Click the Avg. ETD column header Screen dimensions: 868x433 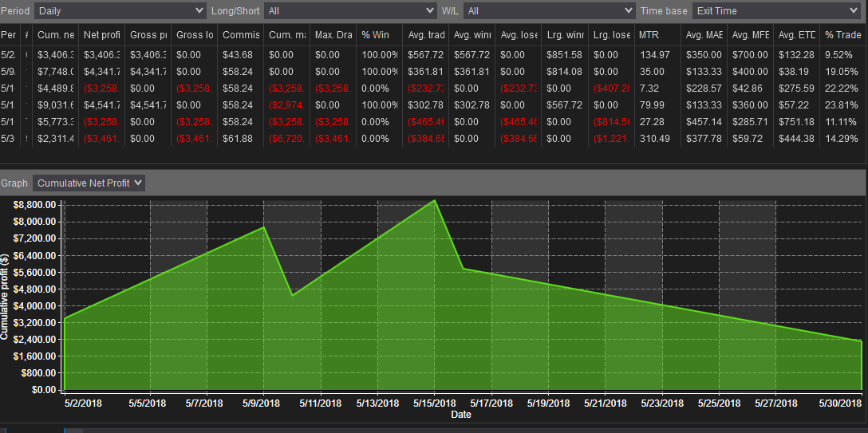click(x=796, y=35)
